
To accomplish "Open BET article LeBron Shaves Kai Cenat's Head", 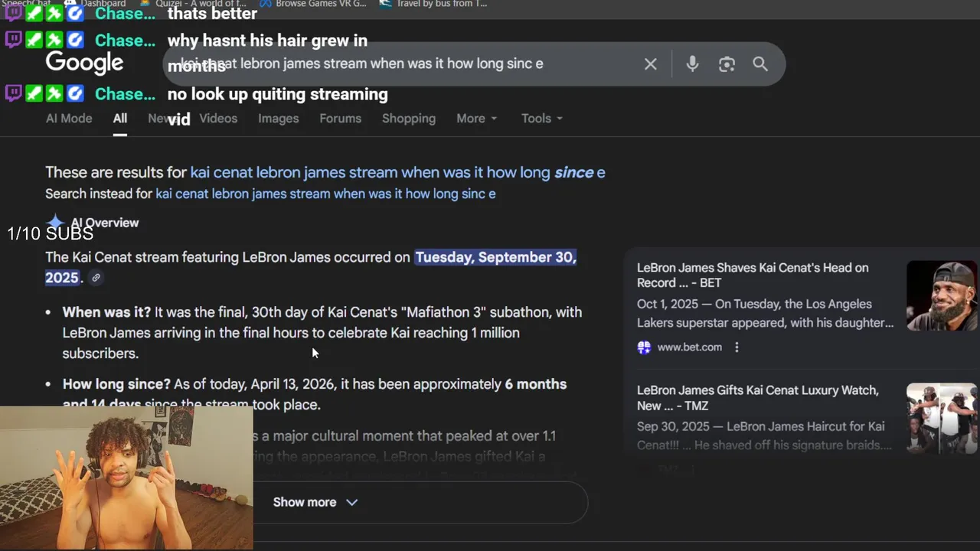I will [x=753, y=275].
